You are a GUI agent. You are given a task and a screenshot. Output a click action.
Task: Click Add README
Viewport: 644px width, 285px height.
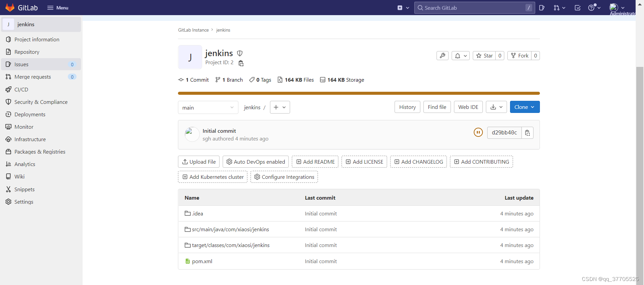point(315,162)
